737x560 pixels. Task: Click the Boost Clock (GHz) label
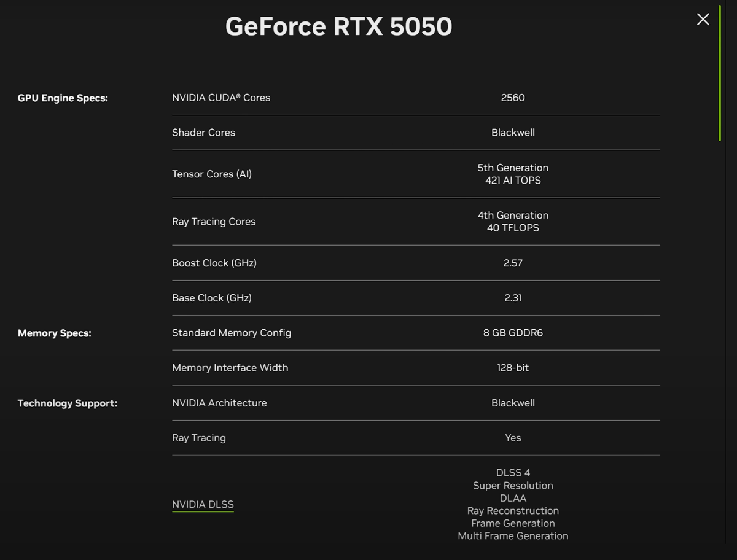point(214,263)
